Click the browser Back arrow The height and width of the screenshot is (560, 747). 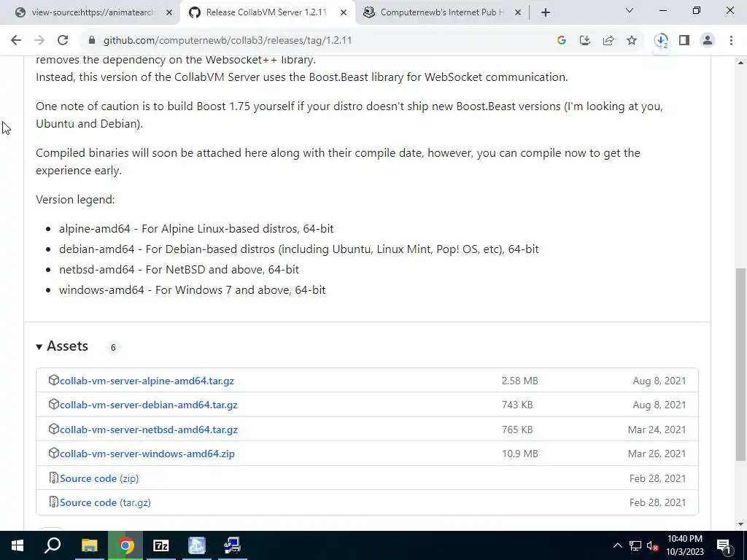click(x=16, y=41)
